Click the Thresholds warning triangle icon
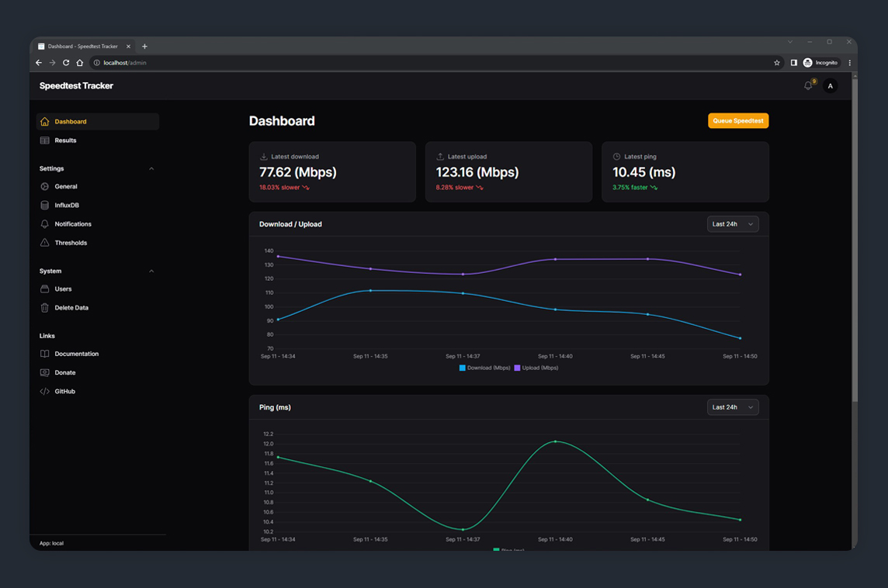This screenshot has width=888, height=588. (x=45, y=243)
